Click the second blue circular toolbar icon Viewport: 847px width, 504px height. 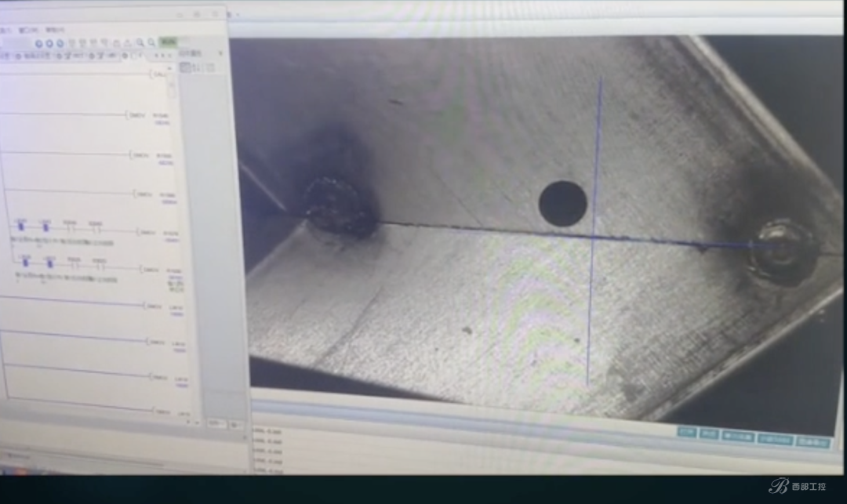(49, 44)
